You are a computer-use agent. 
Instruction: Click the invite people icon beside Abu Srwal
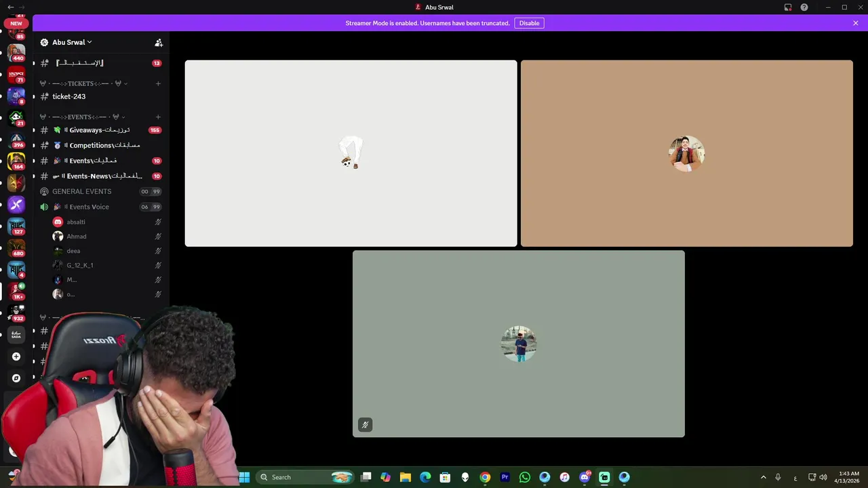click(159, 42)
